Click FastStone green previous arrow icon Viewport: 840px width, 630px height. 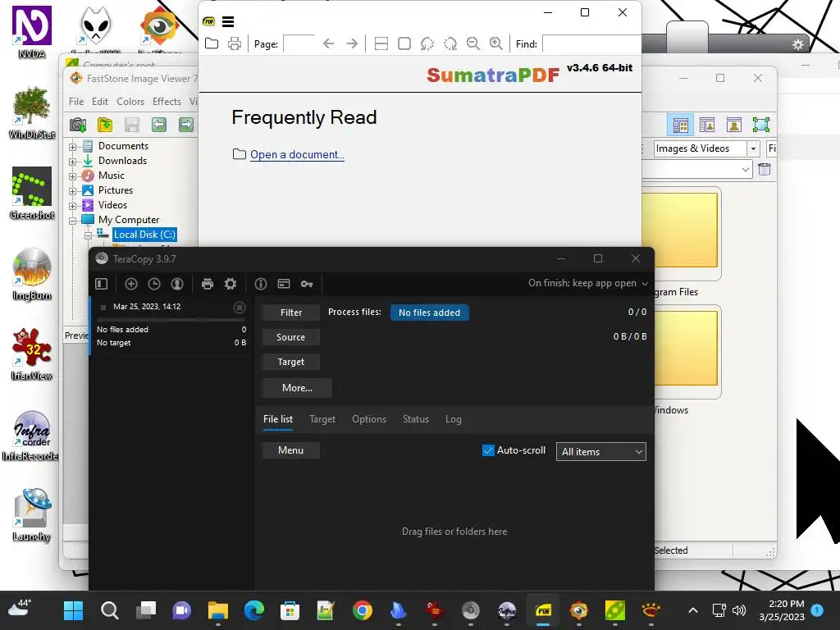point(159,125)
